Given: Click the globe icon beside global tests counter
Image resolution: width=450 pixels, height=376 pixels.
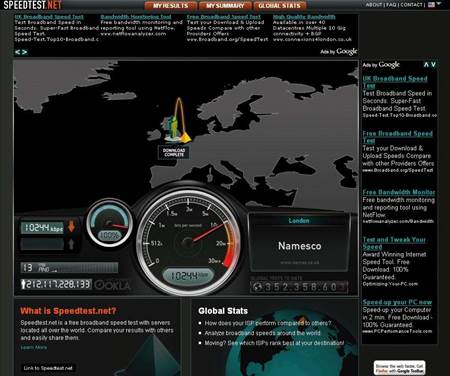Looking at the screenshot, I should click(257, 287).
